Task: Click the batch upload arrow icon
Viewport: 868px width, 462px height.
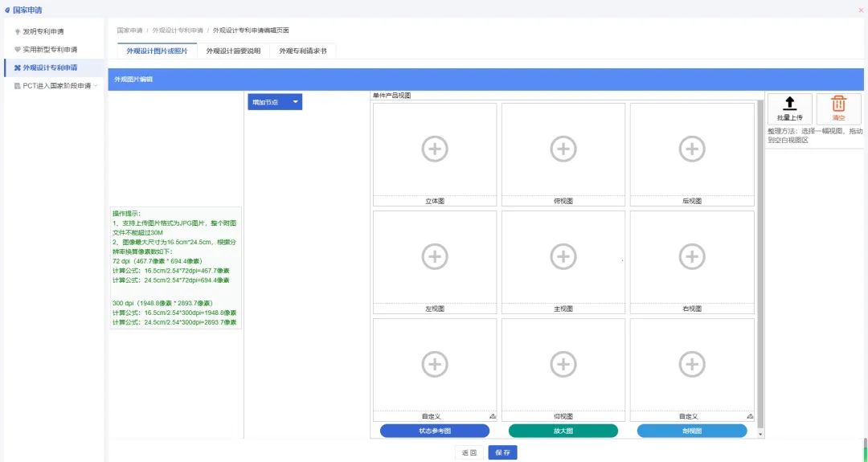Action: [789, 104]
